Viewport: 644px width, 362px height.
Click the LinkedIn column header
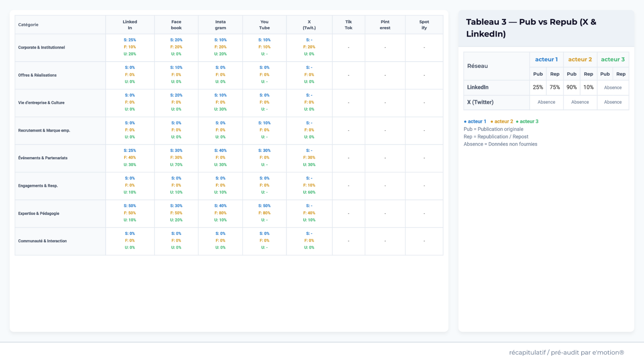(x=130, y=25)
